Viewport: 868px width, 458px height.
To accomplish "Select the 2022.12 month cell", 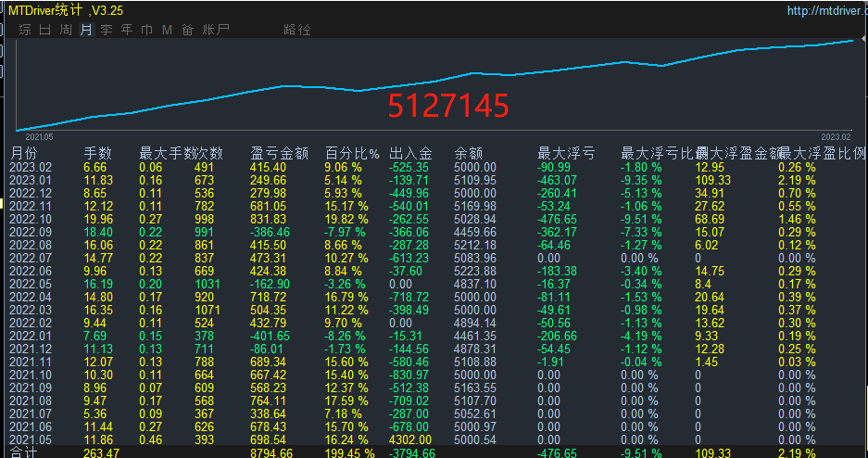I will click(x=31, y=193).
